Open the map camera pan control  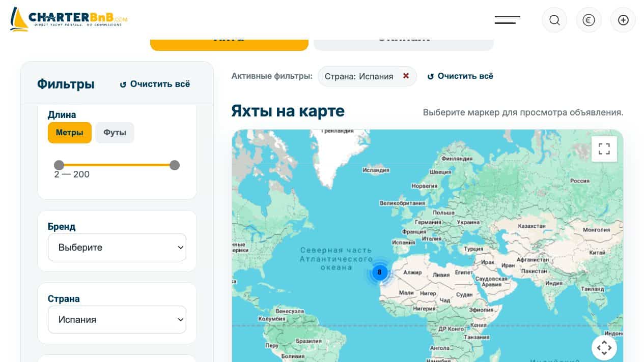[604, 348]
